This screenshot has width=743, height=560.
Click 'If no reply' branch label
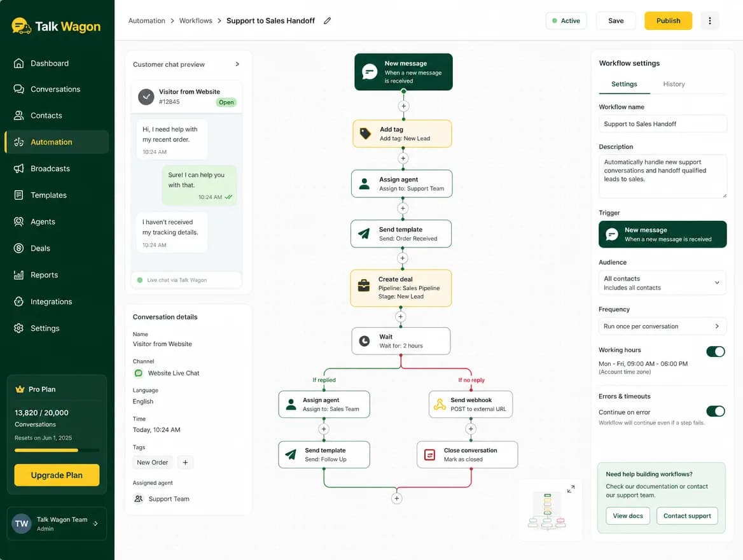tap(471, 380)
